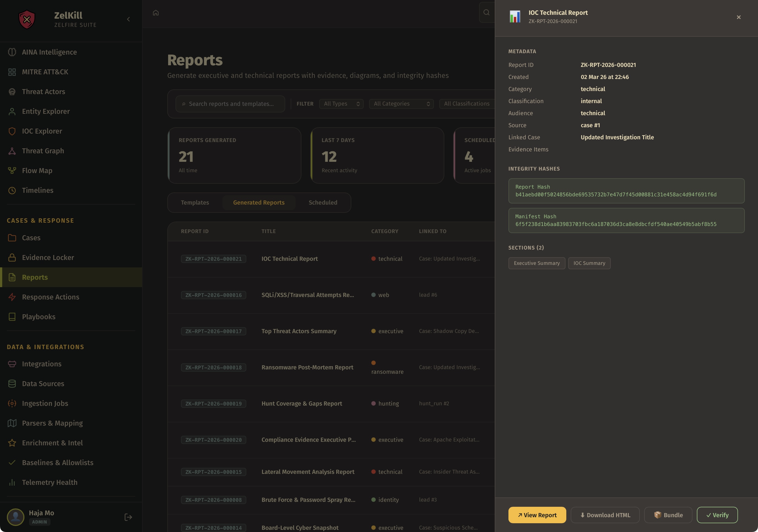This screenshot has width=758, height=532.
Task: Click the Download HTML button
Action: (x=605, y=515)
